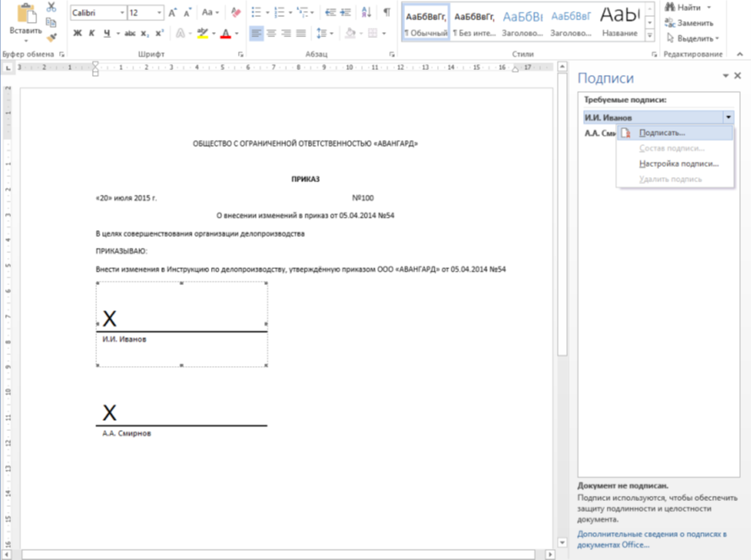Viewport: 751px width, 560px height.
Task: Toggle the paragraph marks ¶ display
Action: 387,13
